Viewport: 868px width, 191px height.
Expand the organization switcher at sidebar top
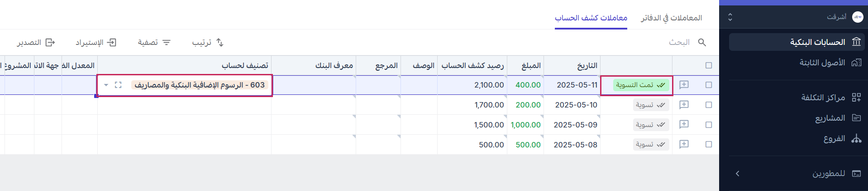point(730,17)
